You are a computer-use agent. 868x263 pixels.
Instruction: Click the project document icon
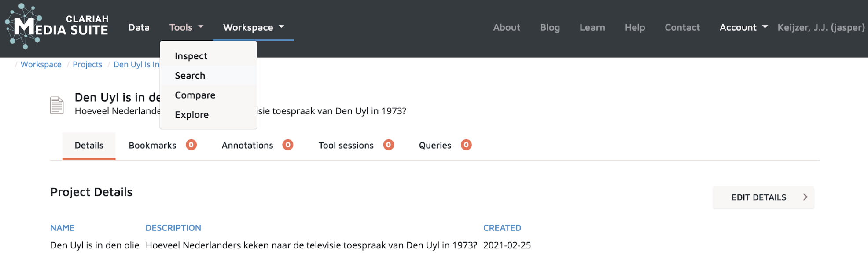point(57,105)
